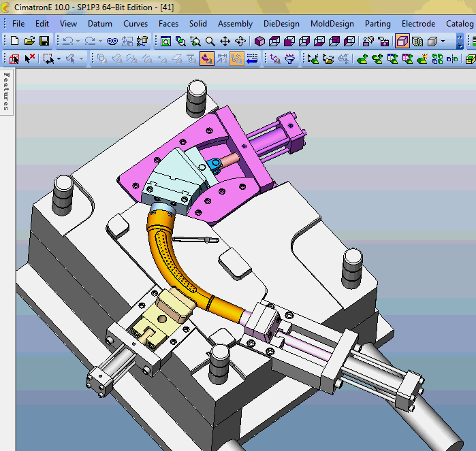Open the selection box tool dropdown arrow
This screenshot has width=476, height=451.
click(x=59, y=59)
